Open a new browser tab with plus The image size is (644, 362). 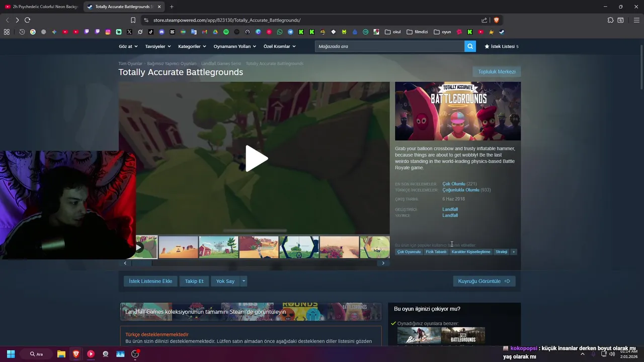(172, 7)
